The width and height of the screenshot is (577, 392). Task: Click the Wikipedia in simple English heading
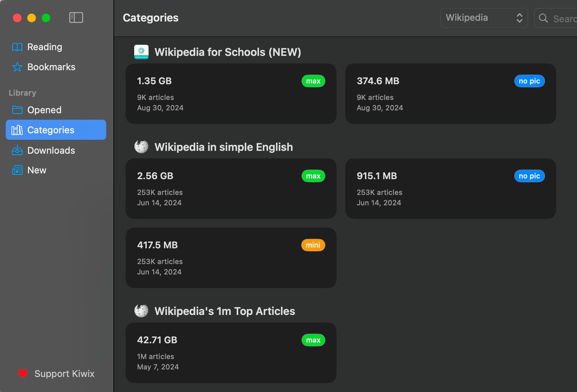coord(224,147)
